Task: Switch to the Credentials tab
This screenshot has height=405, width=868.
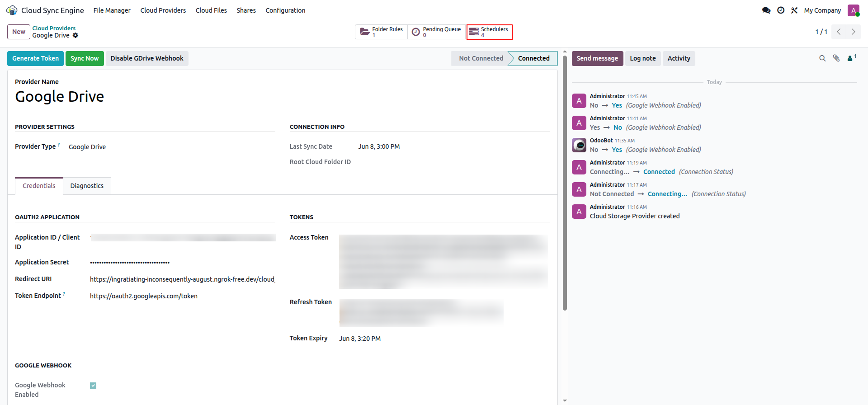Action: coord(39,186)
